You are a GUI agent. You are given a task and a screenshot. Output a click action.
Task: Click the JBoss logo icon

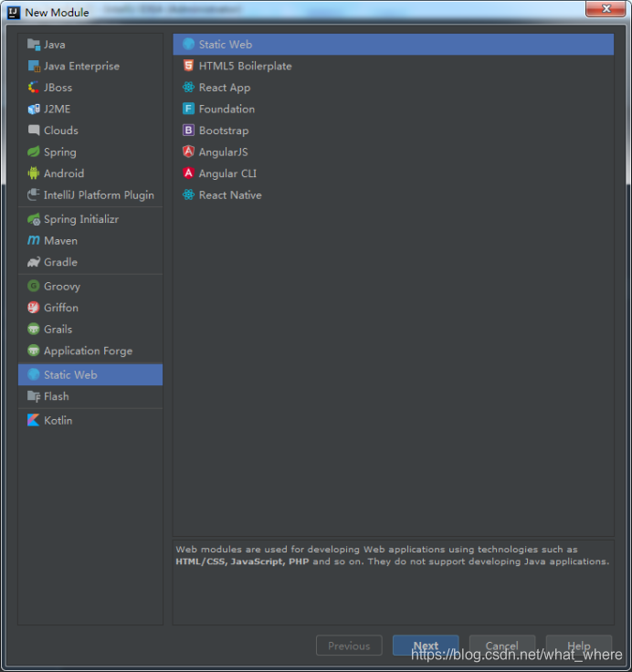click(34, 88)
